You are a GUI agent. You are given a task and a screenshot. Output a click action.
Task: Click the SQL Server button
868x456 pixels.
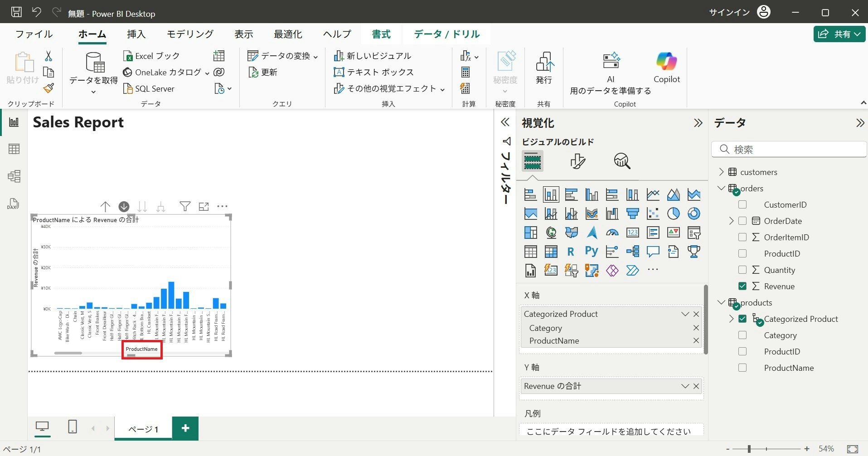pos(149,88)
